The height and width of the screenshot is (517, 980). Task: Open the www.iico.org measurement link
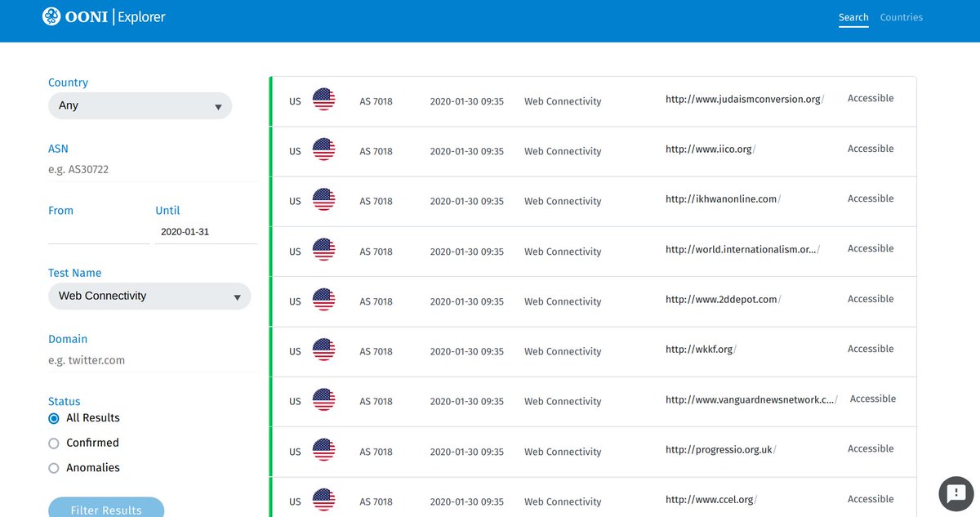(710, 149)
